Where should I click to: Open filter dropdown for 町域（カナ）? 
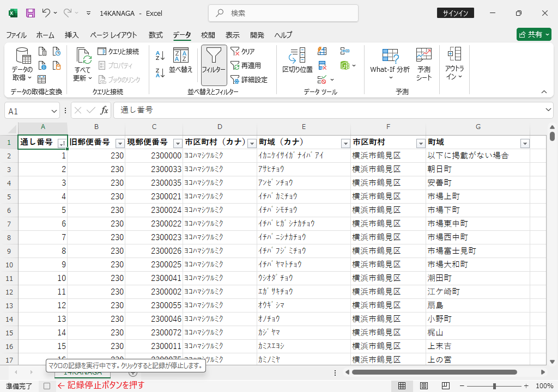pyautogui.click(x=345, y=143)
